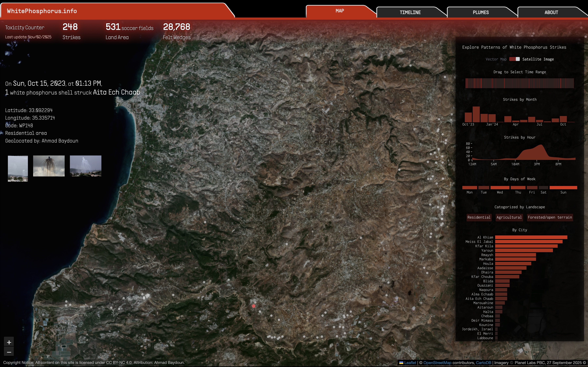Zoom out with the minus map control
588x367 pixels.
9,352
